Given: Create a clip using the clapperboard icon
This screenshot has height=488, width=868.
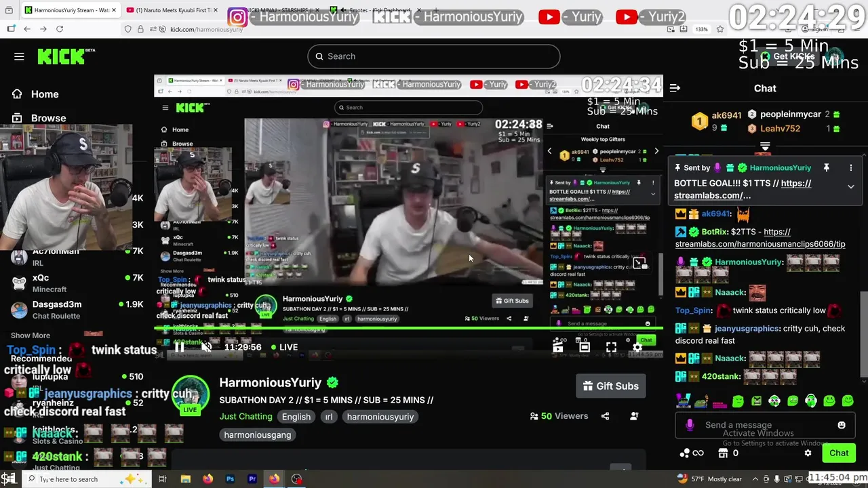Looking at the screenshot, I should pos(557,347).
